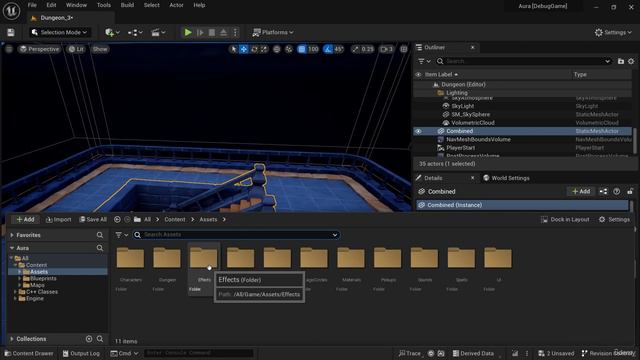Focus the Outliner search field
The height and width of the screenshot is (360, 640).
pos(524,61)
